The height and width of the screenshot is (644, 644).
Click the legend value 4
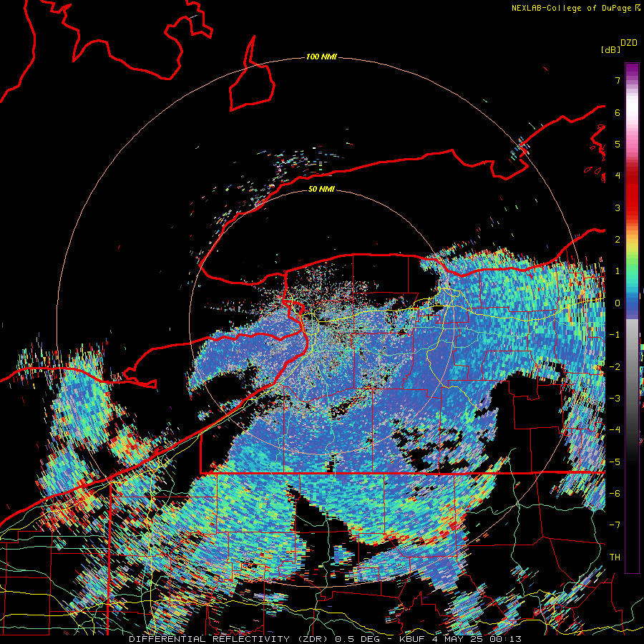click(x=618, y=176)
